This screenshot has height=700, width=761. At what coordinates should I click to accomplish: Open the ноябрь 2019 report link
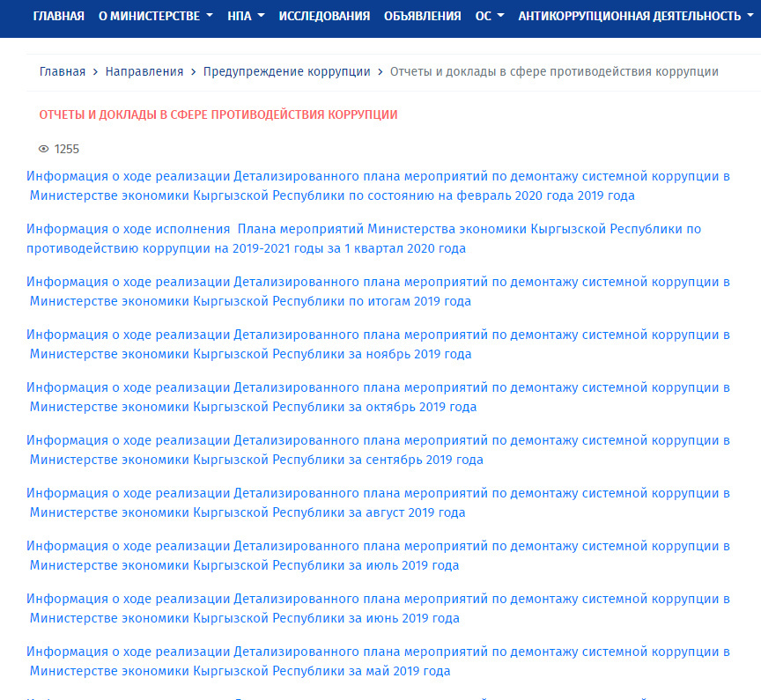click(x=378, y=344)
